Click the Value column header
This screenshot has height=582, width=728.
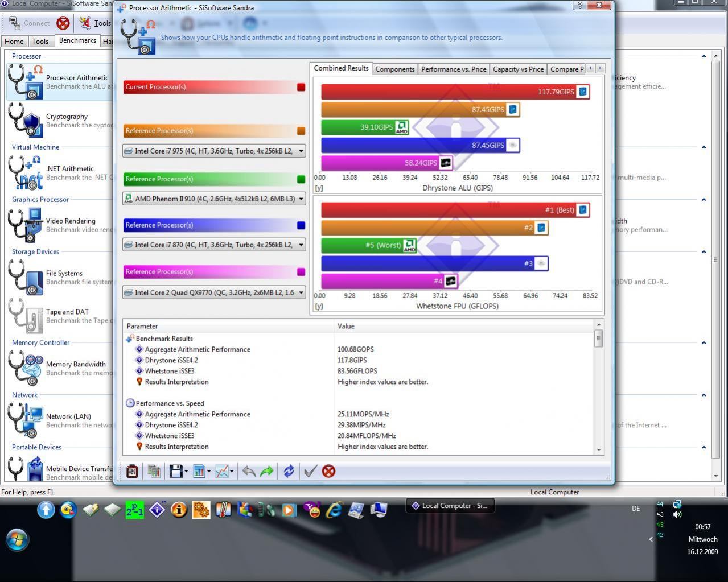464,326
